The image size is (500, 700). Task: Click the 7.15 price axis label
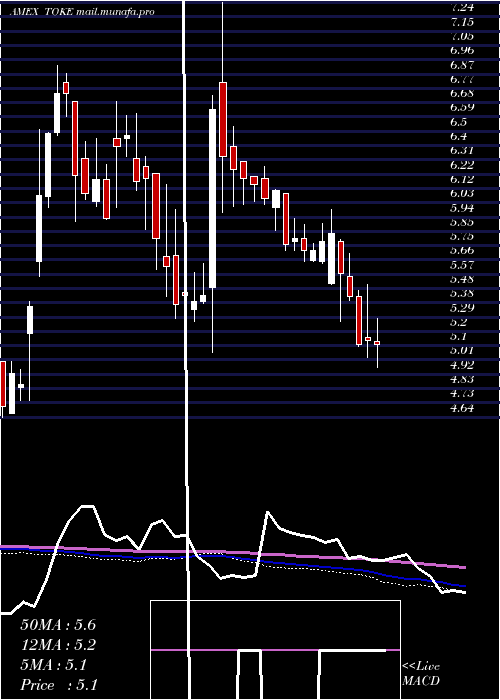[462, 22]
